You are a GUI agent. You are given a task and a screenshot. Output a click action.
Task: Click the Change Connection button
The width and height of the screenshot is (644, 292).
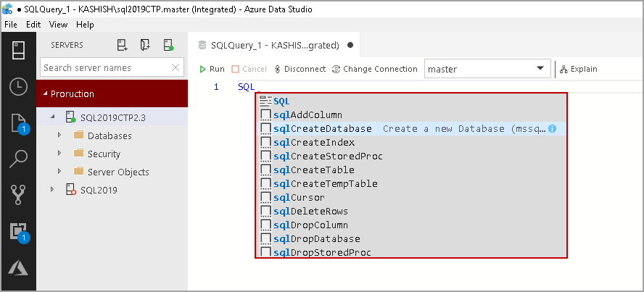(x=374, y=69)
